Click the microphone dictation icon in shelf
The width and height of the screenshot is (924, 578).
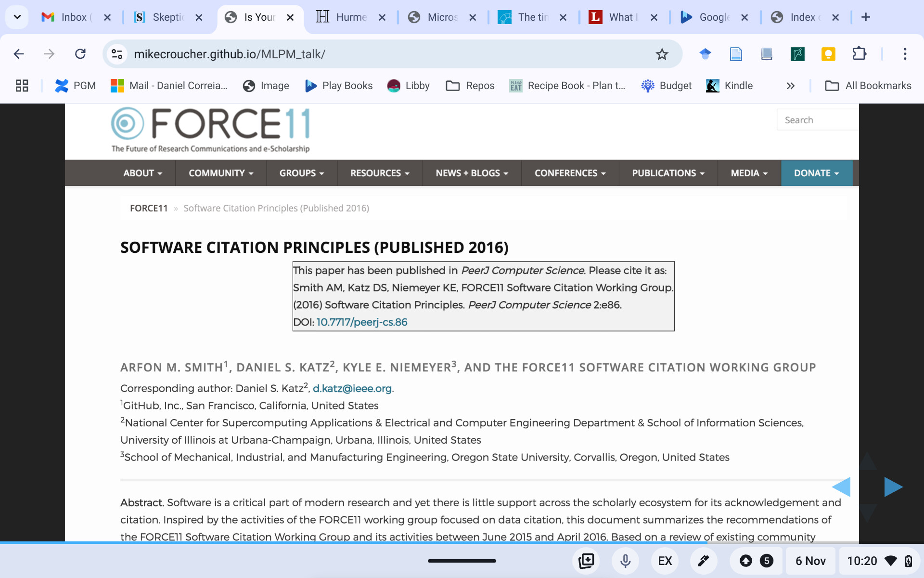[x=625, y=561]
